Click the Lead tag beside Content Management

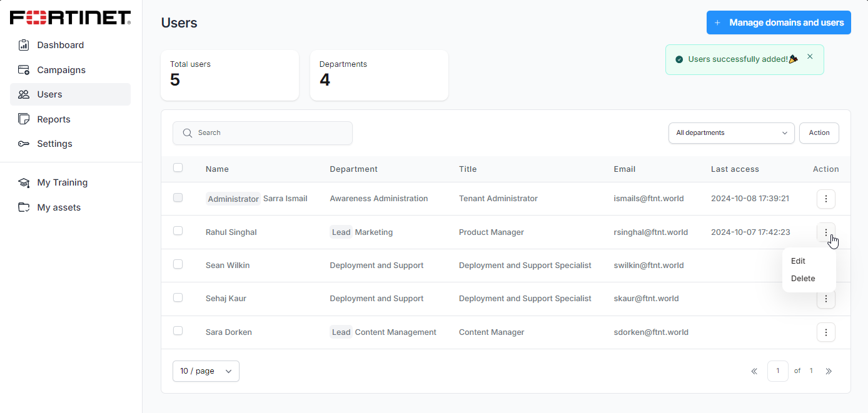[x=341, y=332]
